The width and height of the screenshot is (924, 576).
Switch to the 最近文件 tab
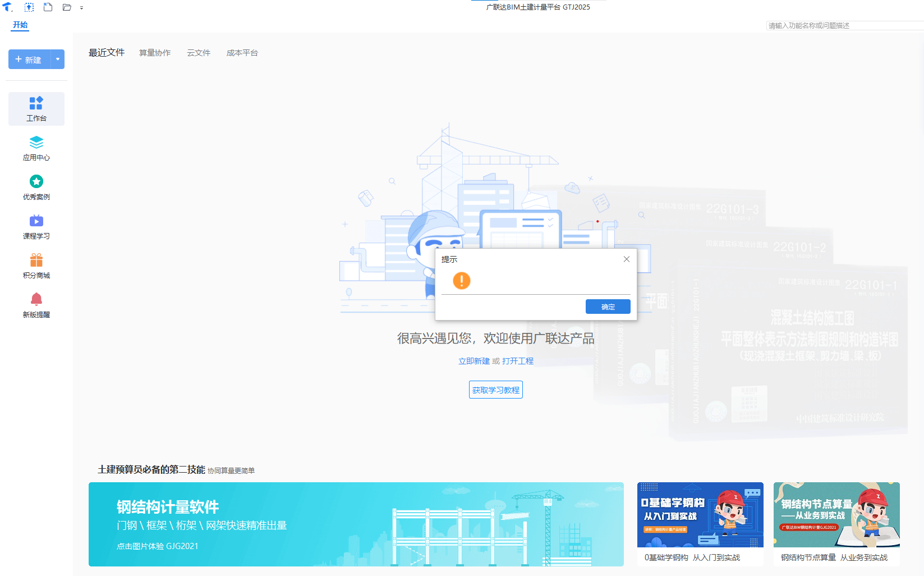[x=107, y=53]
